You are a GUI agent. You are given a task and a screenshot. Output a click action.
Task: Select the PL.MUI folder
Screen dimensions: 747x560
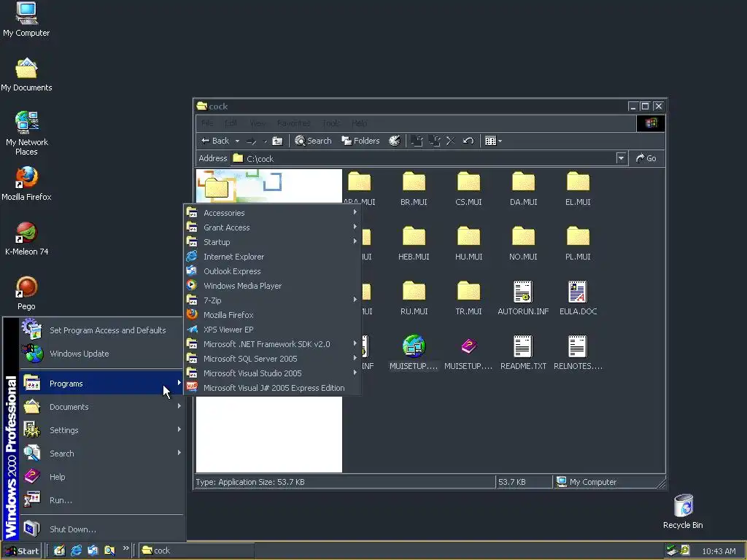point(578,244)
